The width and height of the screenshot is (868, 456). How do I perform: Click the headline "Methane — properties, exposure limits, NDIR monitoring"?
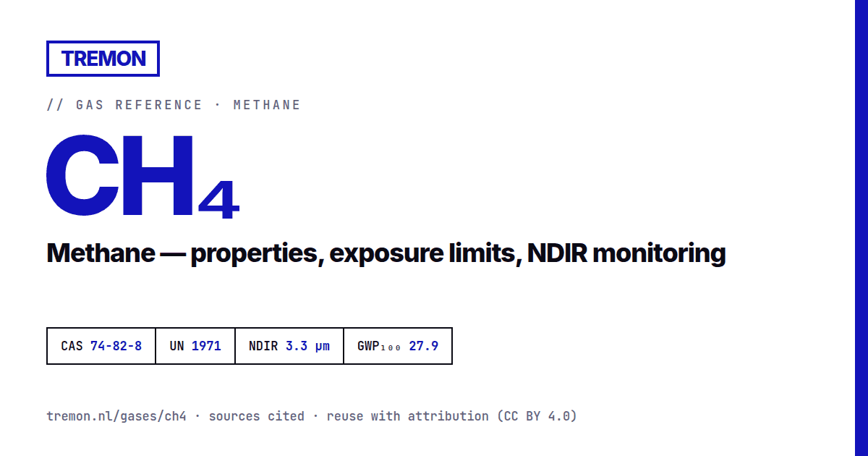tap(386, 253)
